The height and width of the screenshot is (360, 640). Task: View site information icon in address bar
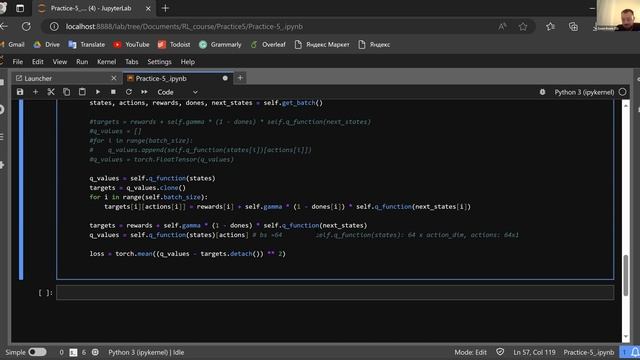tap(54, 27)
